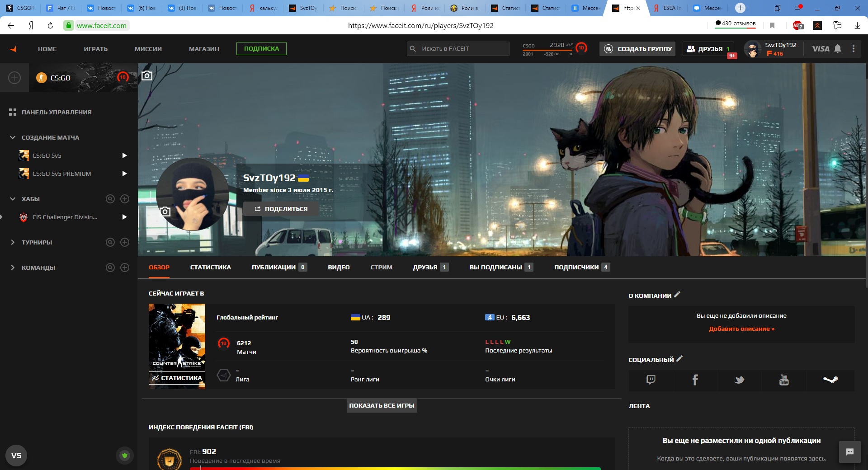
Task: Open the Twitch social link icon
Action: click(x=651, y=380)
